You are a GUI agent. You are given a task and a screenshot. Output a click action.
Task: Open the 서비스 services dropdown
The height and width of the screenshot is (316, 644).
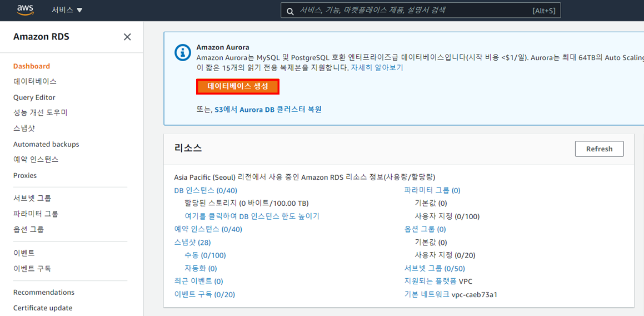point(67,10)
